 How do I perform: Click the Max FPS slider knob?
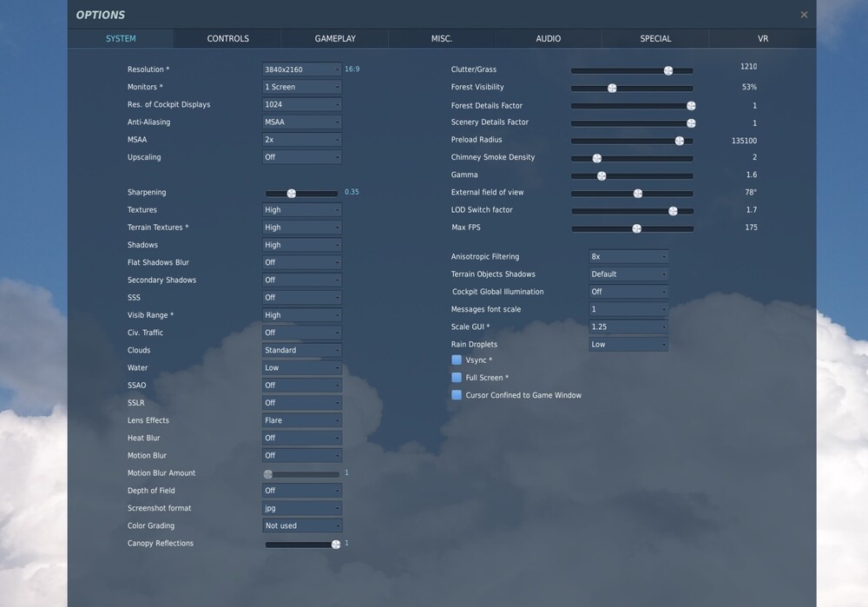636,228
